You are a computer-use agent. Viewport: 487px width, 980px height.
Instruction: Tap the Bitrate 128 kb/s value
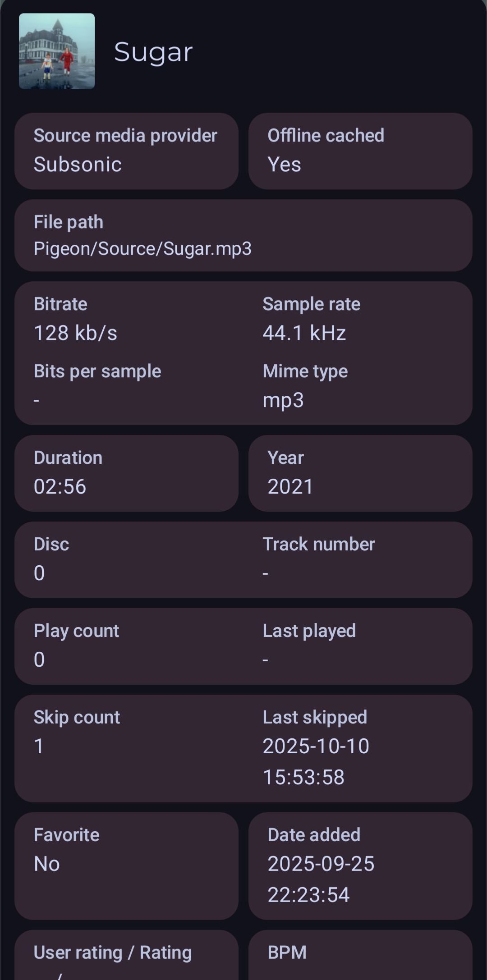[x=76, y=333]
